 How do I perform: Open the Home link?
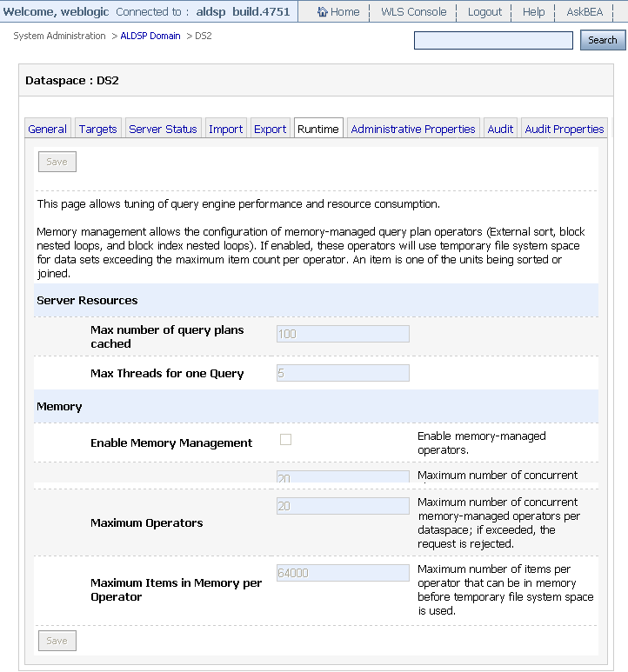[x=344, y=12]
